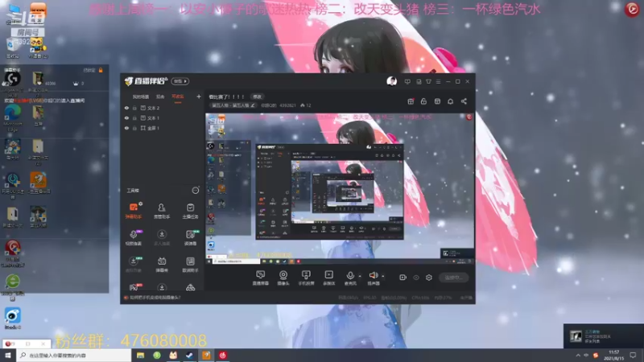644x362 pixels.
Task: Click the mode switch pill beside the app logo
Action: coord(180,81)
